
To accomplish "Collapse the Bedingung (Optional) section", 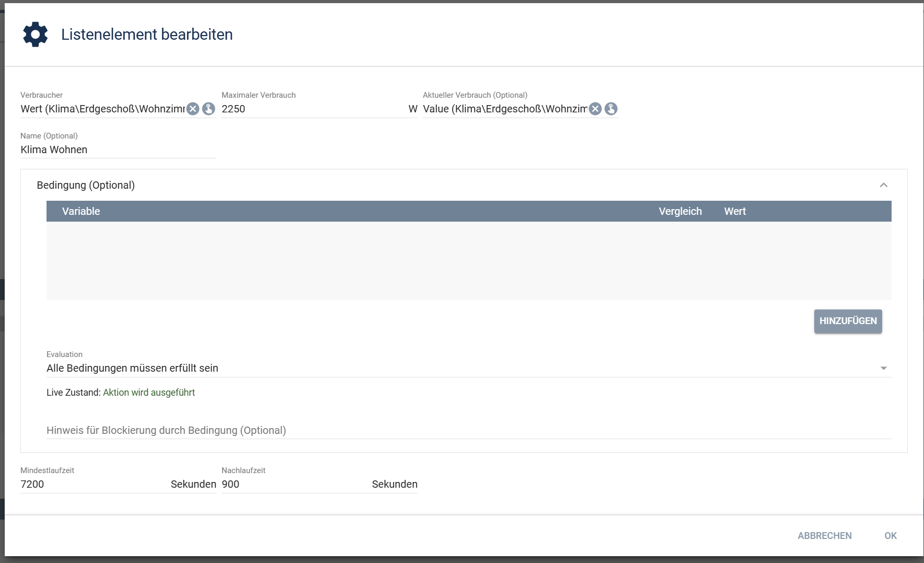I will 883,185.
